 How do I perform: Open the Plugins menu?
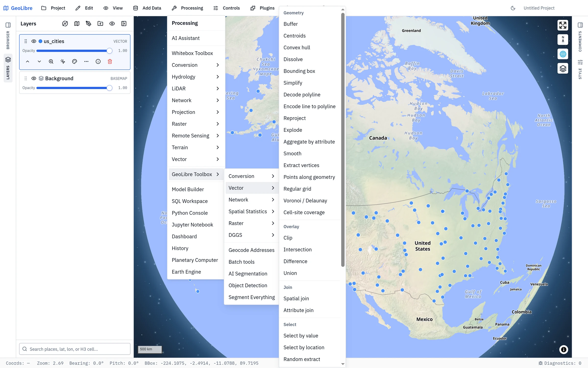coord(262,8)
